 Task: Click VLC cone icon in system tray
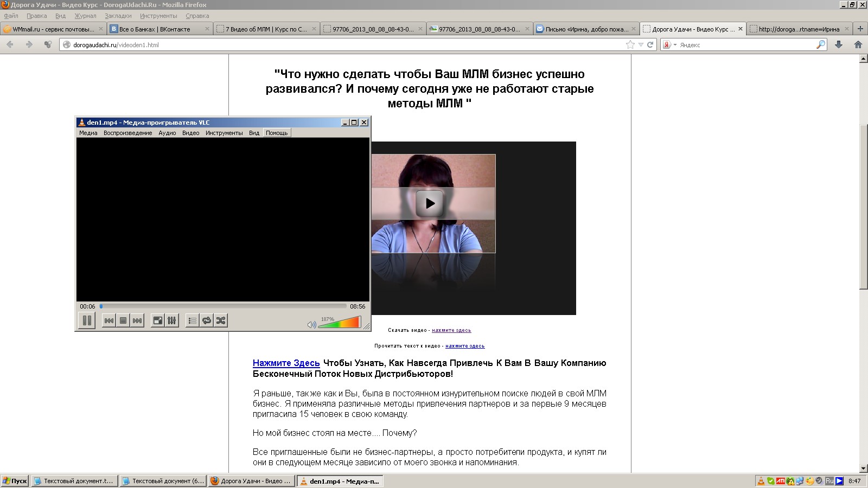click(x=761, y=481)
